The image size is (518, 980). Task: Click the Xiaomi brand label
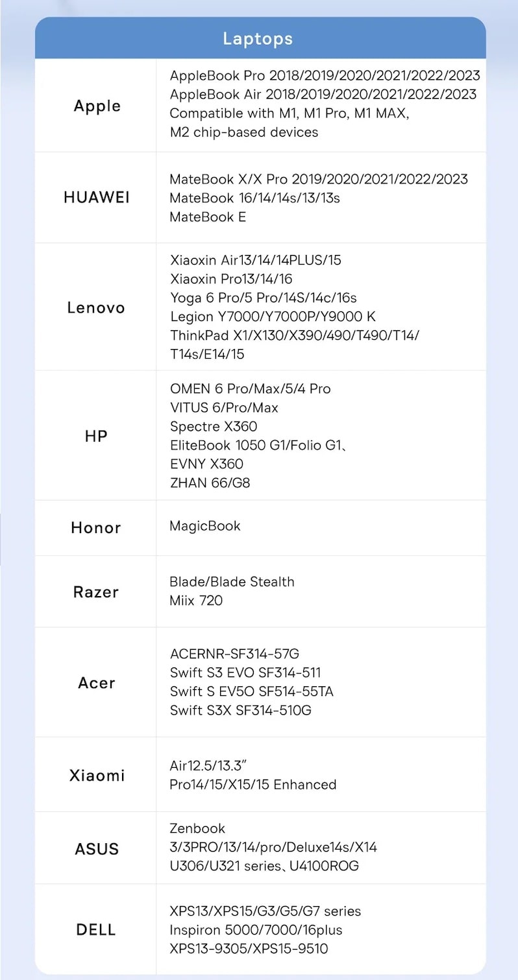tap(97, 775)
